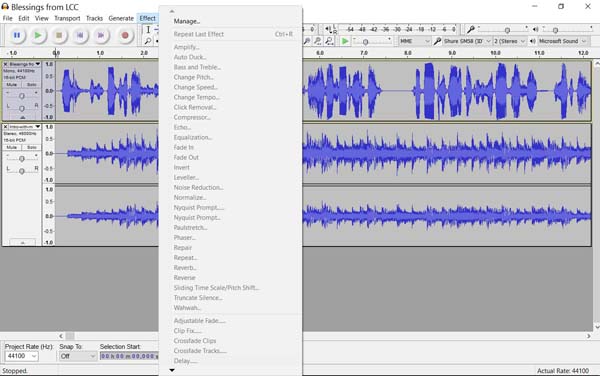
Task: Adjust the Play-at-Speed slider
Action: click(372, 41)
